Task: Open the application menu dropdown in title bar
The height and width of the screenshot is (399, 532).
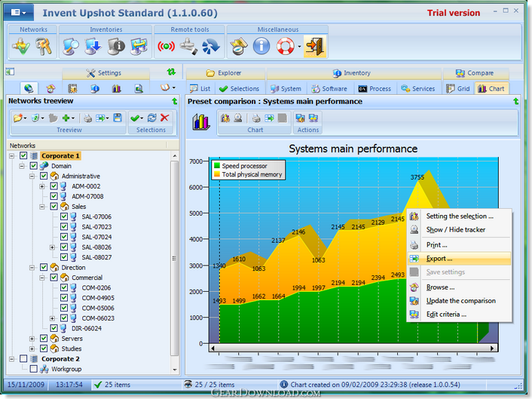Action: click(x=19, y=13)
